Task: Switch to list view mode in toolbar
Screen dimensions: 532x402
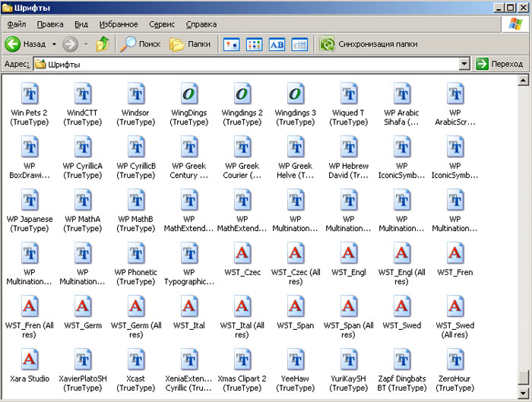Action: click(254, 44)
